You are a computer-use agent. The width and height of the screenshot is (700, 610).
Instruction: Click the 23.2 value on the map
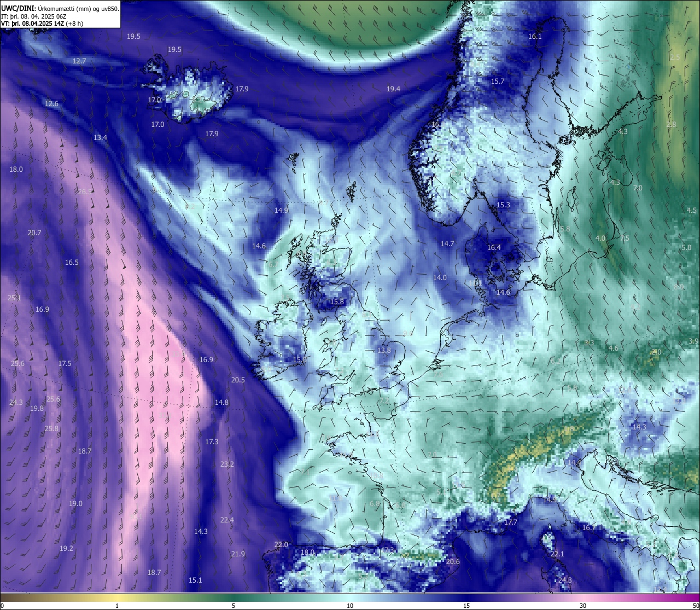click(x=227, y=464)
